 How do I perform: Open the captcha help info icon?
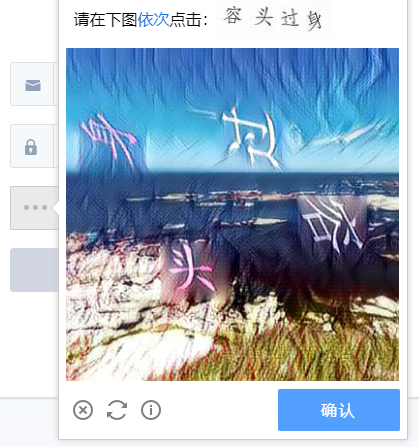point(151,410)
